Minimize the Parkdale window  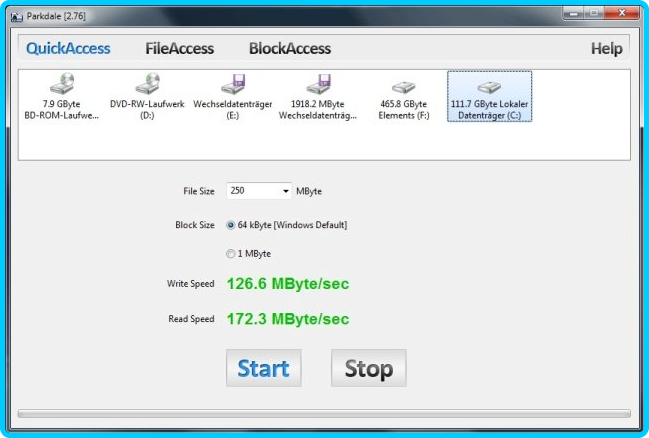(x=573, y=13)
